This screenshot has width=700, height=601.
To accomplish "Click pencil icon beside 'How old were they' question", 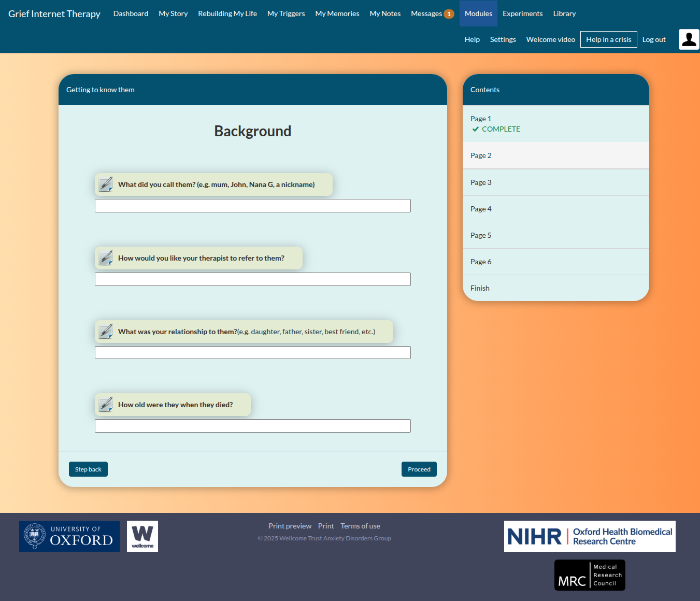I will 106,405.
